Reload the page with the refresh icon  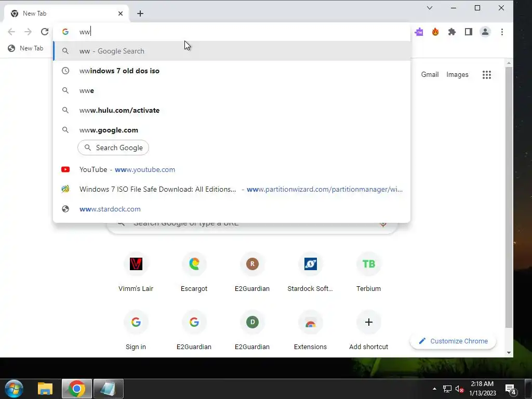click(x=45, y=32)
